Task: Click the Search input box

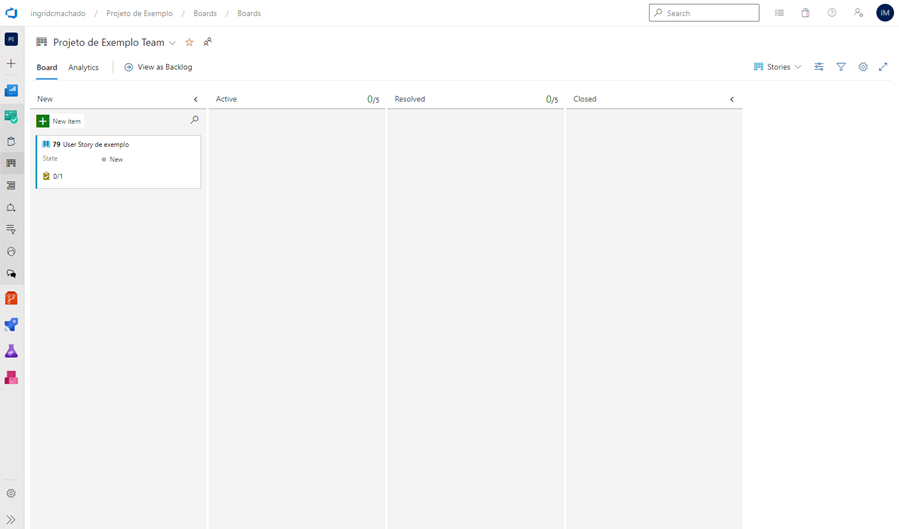Action: pyautogui.click(x=704, y=13)
